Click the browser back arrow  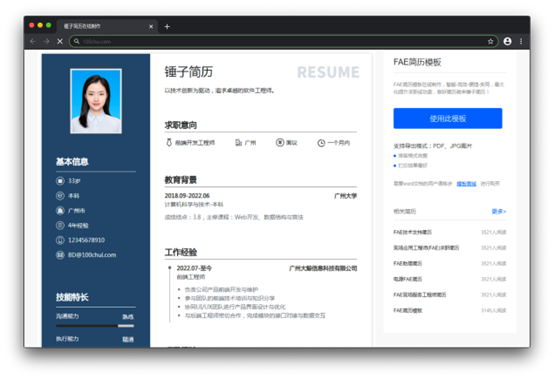pos(33,41)
